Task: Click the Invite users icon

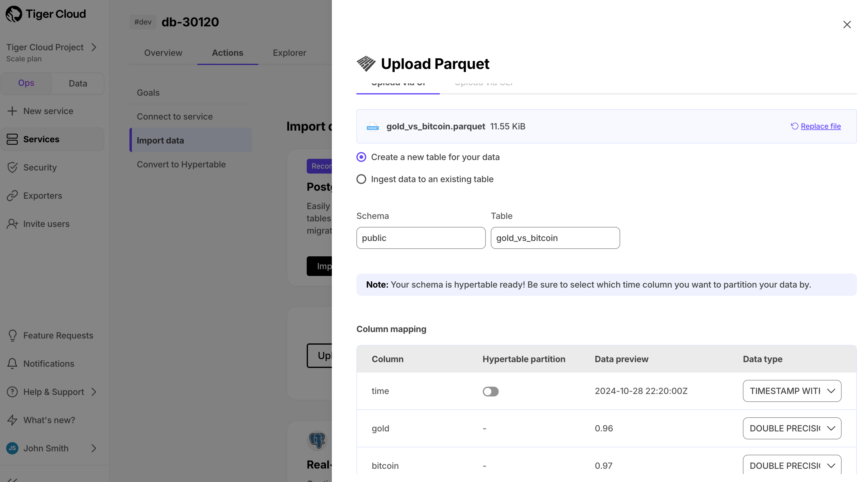Action: (12, 224)
